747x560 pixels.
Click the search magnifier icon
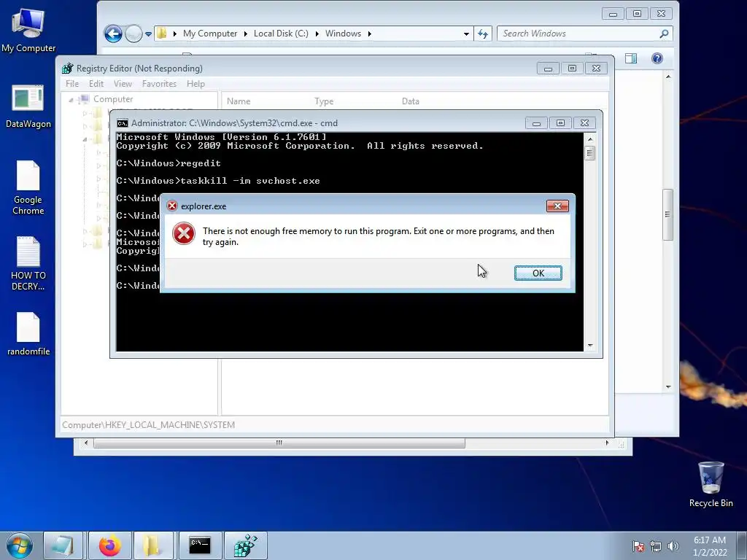664,34
